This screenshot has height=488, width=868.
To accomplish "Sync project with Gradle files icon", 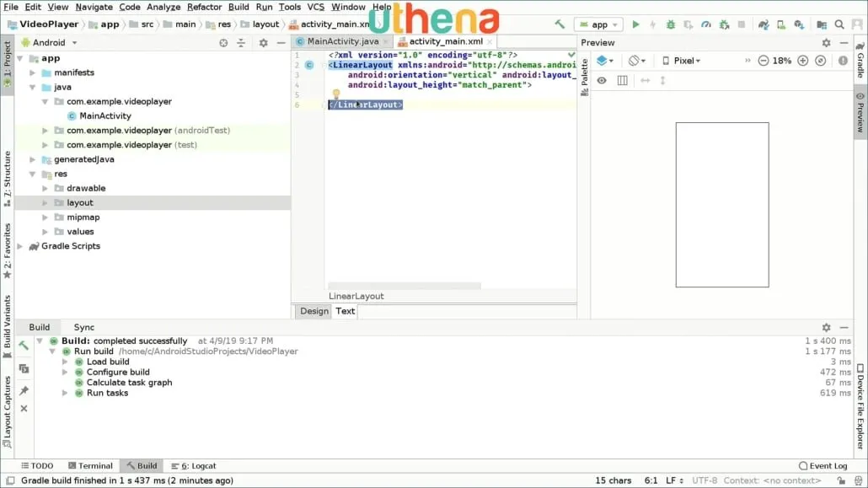I will [764, 24].
